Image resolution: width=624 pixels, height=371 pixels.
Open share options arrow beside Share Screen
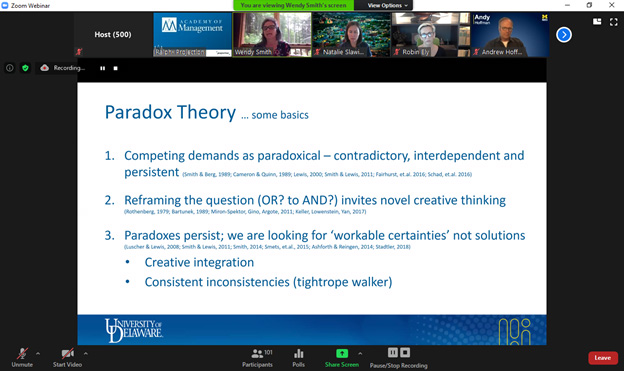pos(360,353)
